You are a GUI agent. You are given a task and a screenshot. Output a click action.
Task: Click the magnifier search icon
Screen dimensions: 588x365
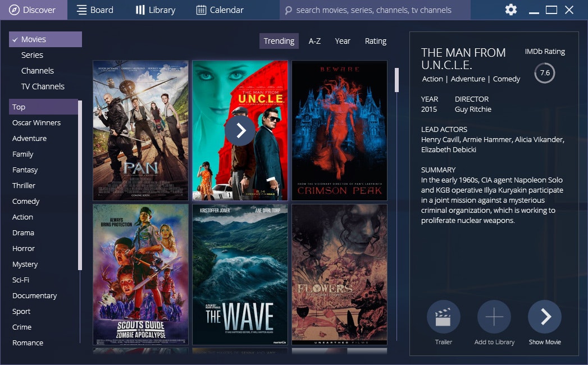click(x=288, y=10)
